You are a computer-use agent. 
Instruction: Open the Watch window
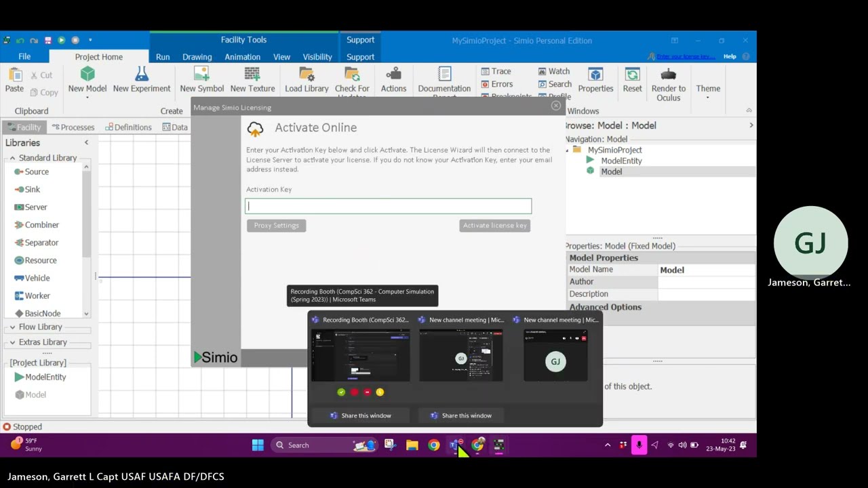[x=554, y=71]
